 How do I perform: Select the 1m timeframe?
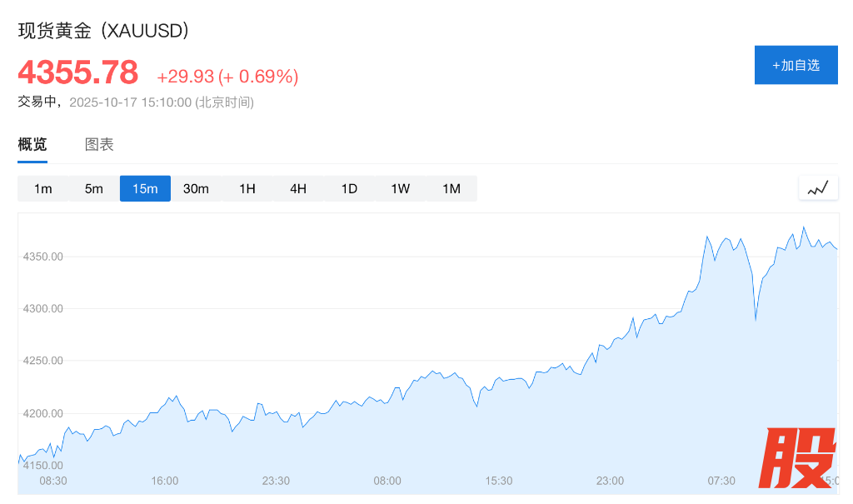pos(43,188)
